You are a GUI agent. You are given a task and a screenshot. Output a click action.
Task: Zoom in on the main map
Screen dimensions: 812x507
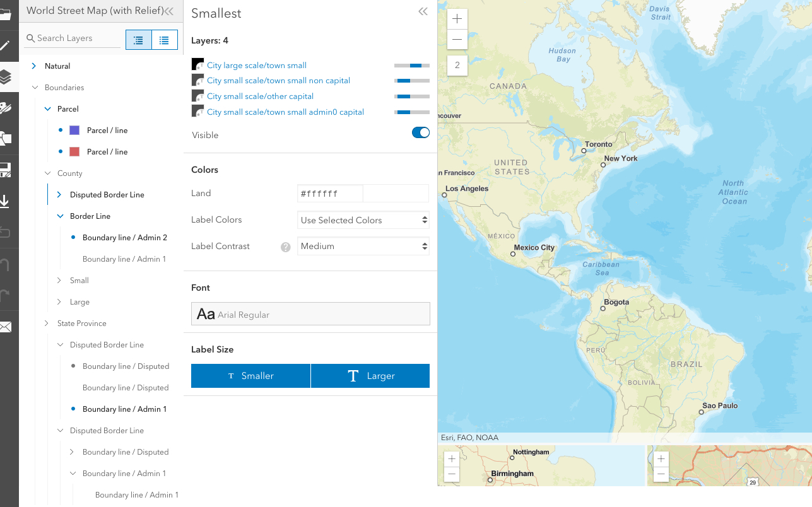pyautogui.click(x=457, y=19)
